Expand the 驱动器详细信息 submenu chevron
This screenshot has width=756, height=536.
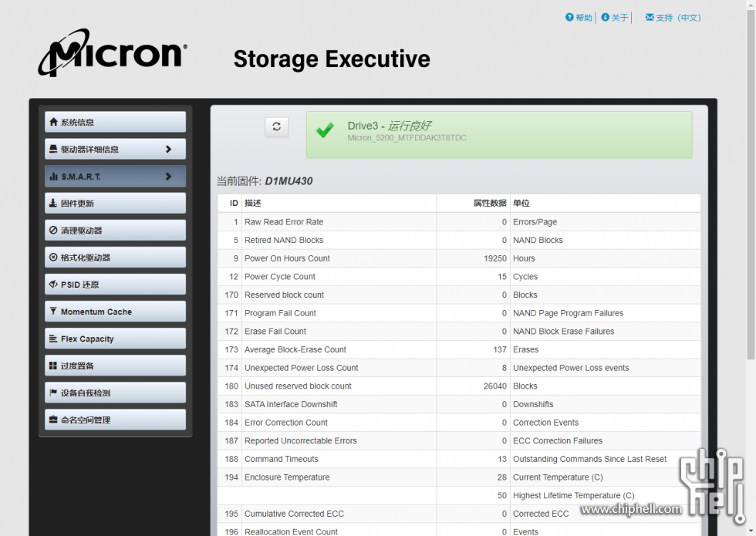coord(168,149)
